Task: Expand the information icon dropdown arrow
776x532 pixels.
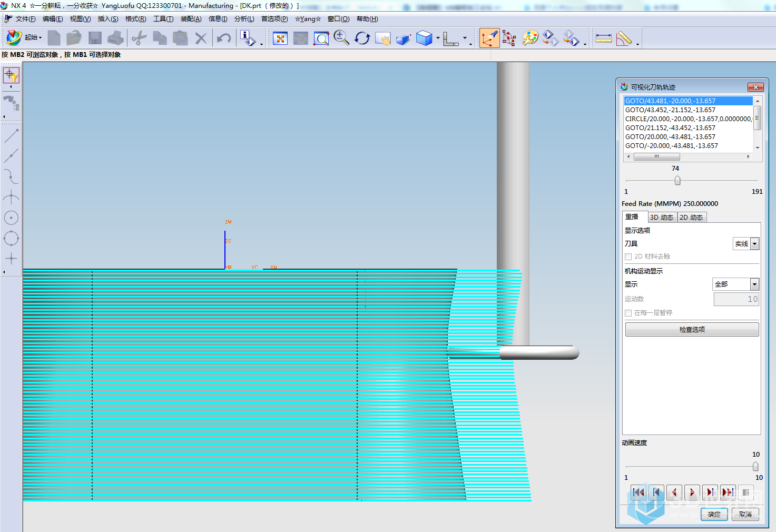Action: pos(262,44)
